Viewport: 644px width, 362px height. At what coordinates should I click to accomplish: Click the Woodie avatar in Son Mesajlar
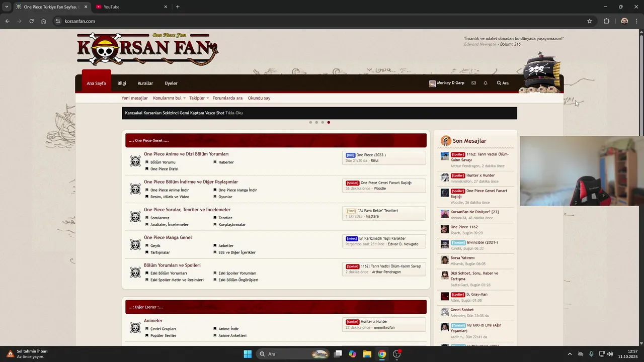click(445, 193)
